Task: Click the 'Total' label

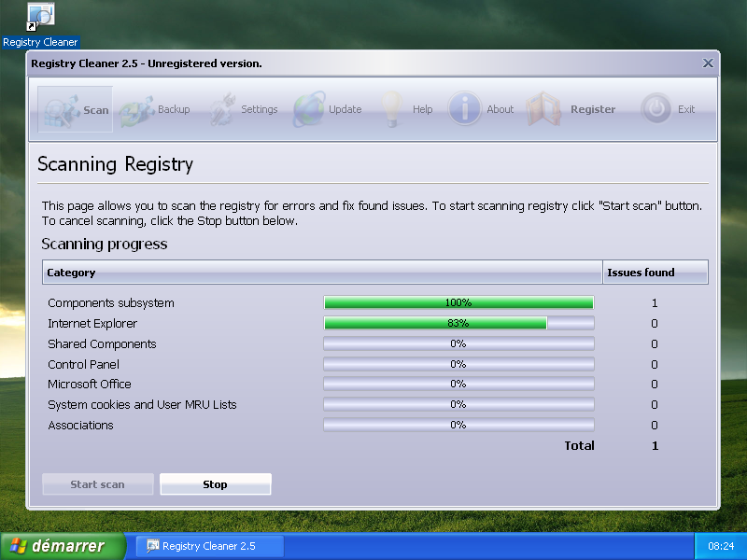Action: point(579,446)
